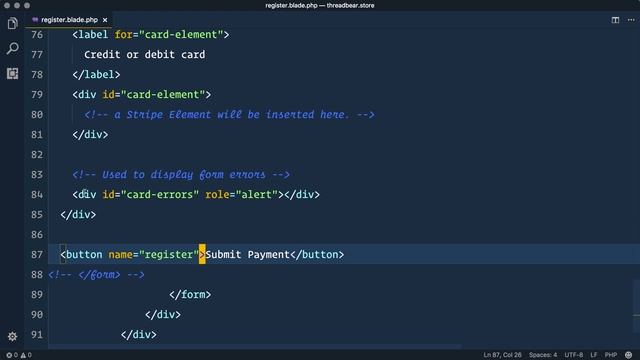Viewport: 640px width, 360px height.
Task: Click Ln 87, Col 28 position indicator
Action: pyautogui.click(x=502, y=355)
